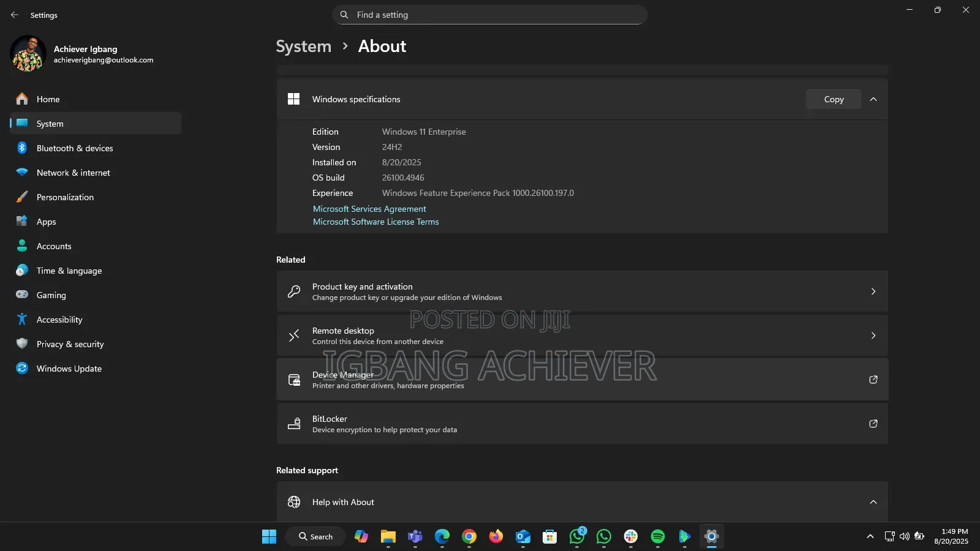
Task: Open Outlook from the taskbar
Action: 523,537
